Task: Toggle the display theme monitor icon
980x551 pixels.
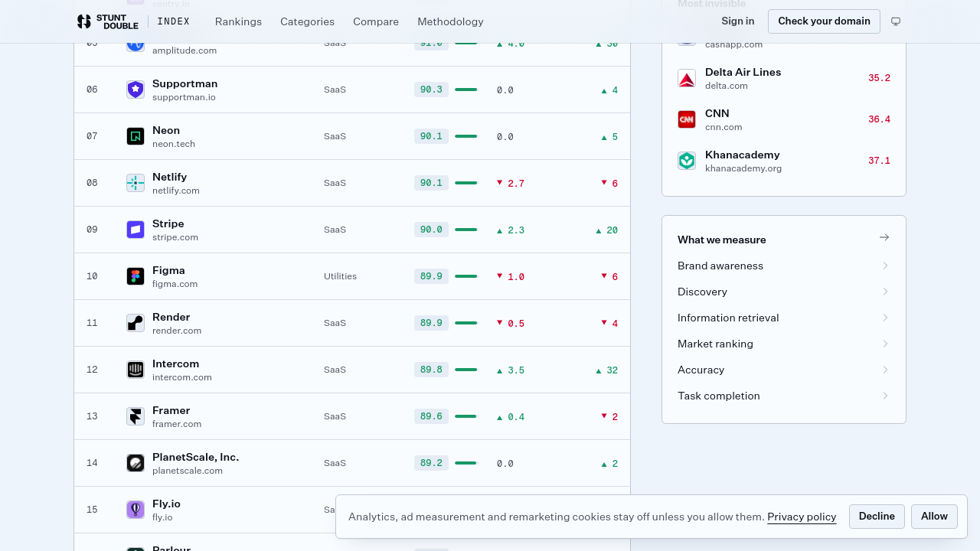Action: tap(896, 21)
